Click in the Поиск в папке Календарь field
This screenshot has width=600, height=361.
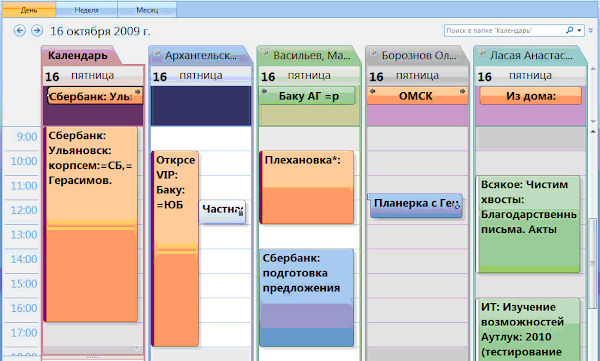click(x=504, y=31)
